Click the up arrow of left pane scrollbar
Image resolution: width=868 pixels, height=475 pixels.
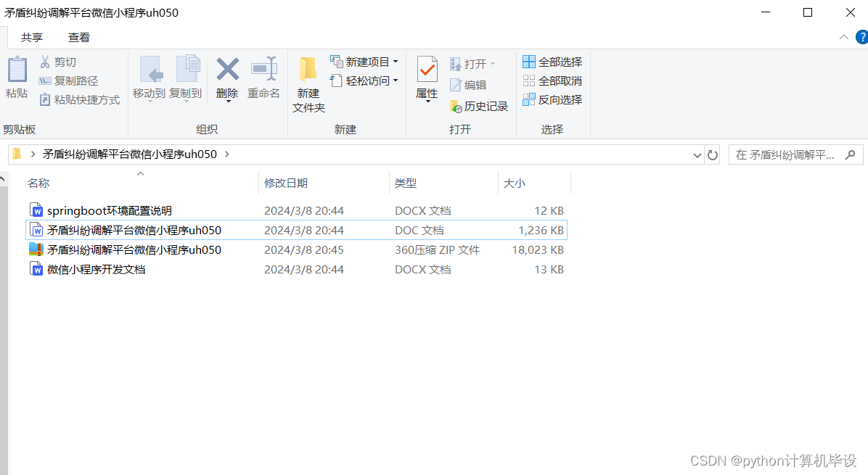tap(4, 179)
